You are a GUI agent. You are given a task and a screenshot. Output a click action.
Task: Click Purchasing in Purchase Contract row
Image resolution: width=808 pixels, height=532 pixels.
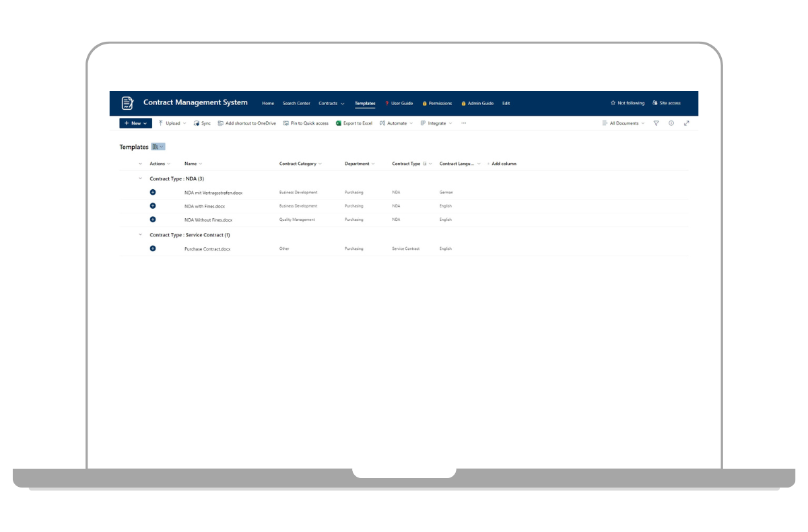click(354, 248)
